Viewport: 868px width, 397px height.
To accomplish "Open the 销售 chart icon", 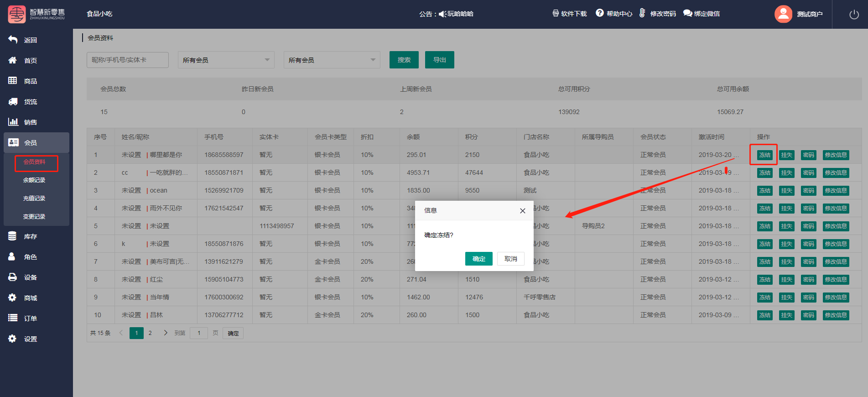I will (x=13, y=122).
